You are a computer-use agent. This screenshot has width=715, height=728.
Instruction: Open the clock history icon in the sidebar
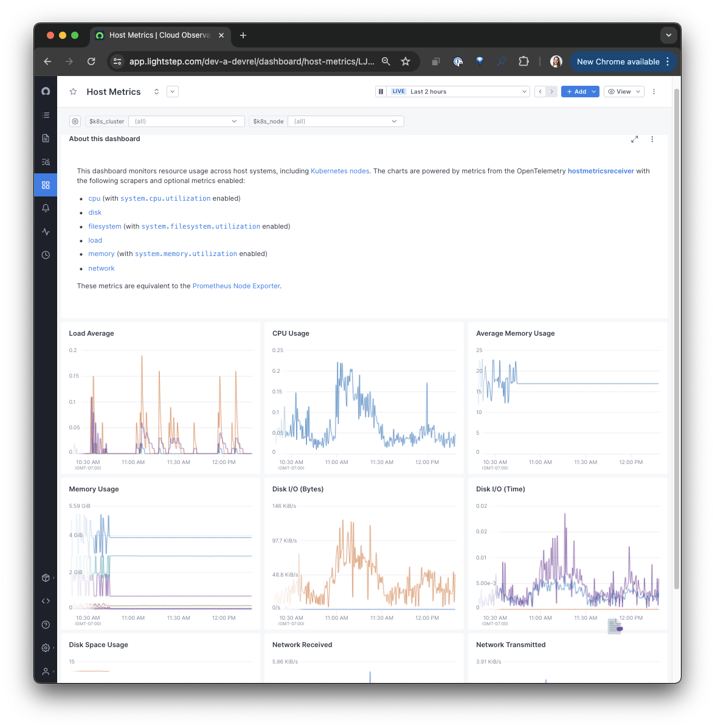(x=46, y=255)
